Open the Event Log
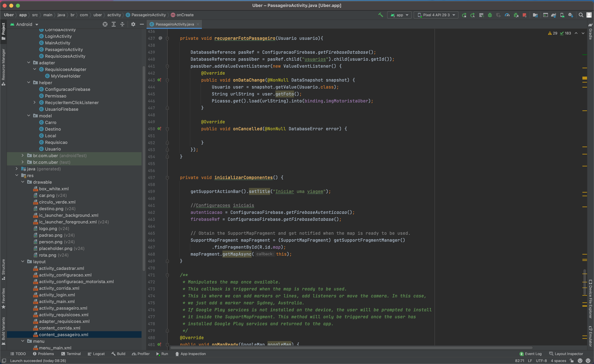The width and height of the screenshot is (594, 364). pyautogui.click(x=533, y=354)
